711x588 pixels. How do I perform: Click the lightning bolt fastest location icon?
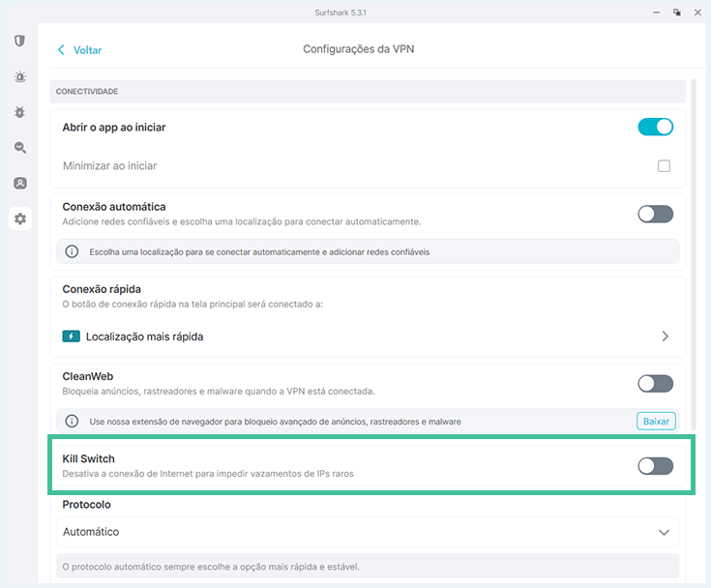(72, 337)
